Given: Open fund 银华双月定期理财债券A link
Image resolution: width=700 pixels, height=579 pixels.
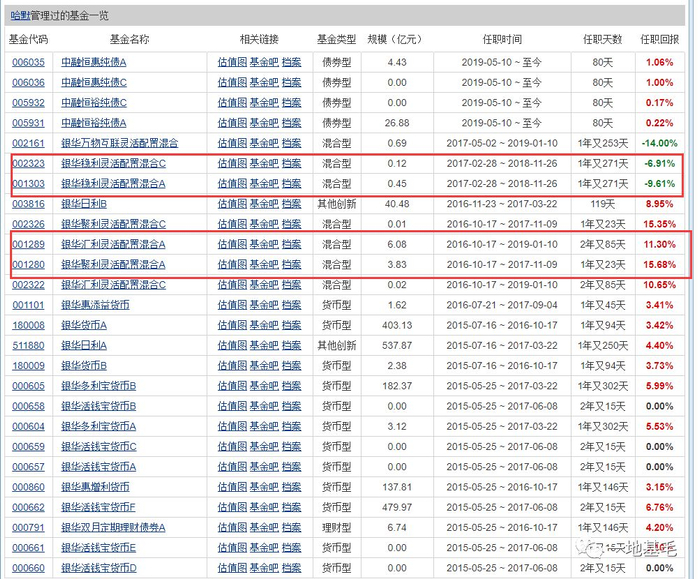Looking at the screenshot, I should tap(113, 528).
